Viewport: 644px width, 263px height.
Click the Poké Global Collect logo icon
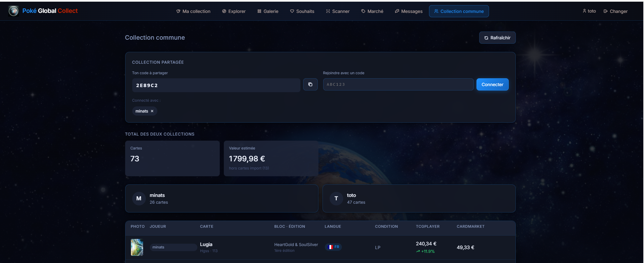click(x=14, y=11)
